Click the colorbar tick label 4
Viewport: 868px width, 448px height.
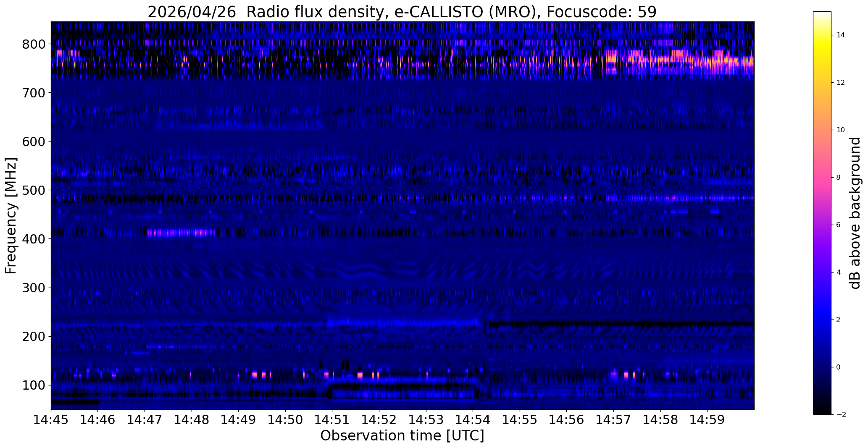tap(839, 272)
